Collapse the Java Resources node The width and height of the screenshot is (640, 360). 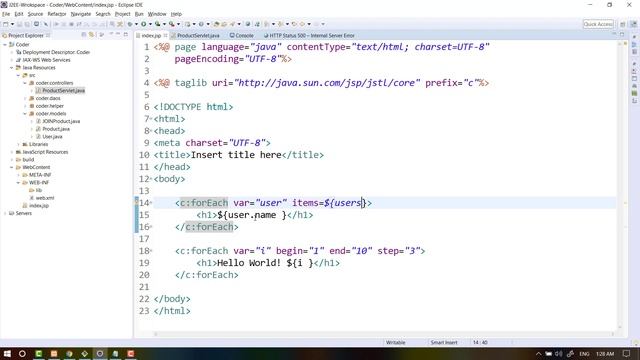point(11,68)
